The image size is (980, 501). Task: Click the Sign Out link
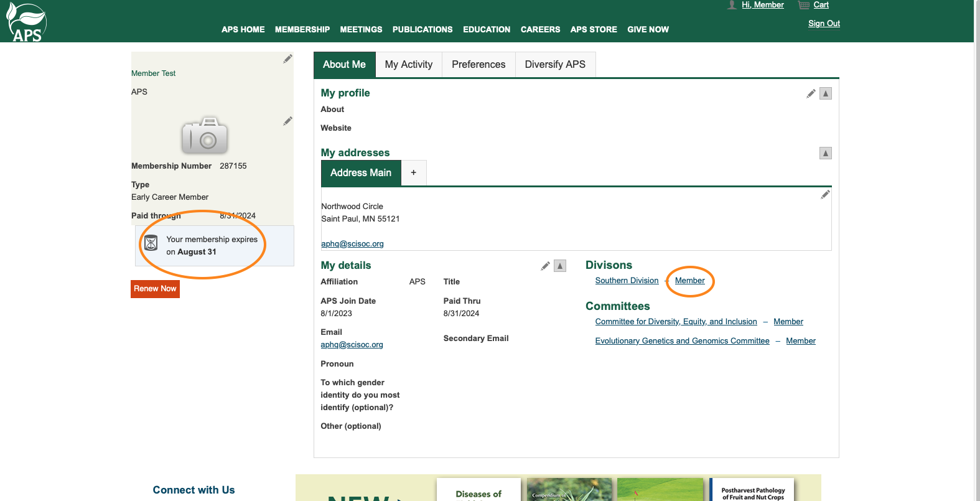coord(824,24)
